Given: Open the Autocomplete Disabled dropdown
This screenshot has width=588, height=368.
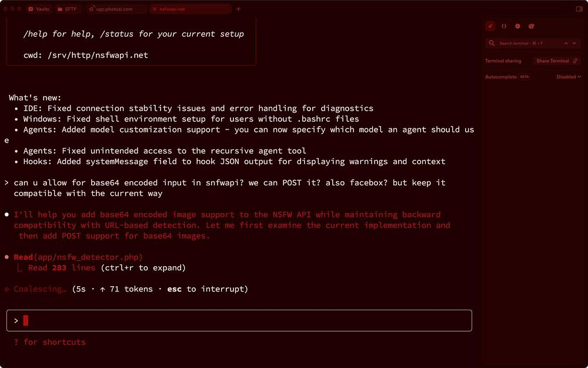Looking at the screenshot, I should tap(569, 77).
